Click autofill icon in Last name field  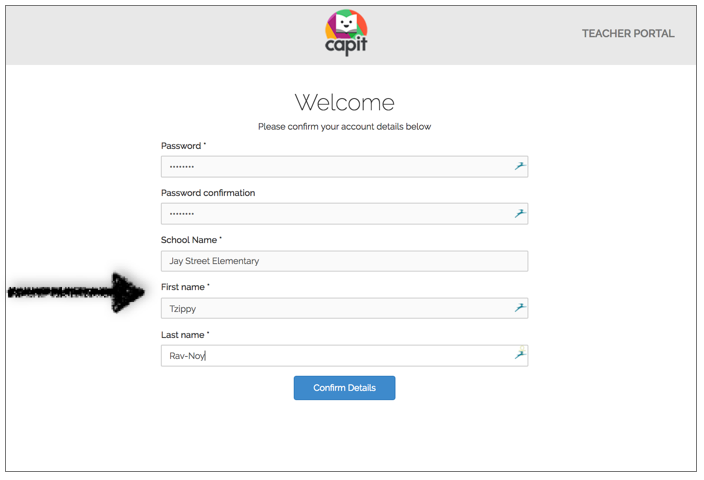pyautogui.click(x=519, y=355)
